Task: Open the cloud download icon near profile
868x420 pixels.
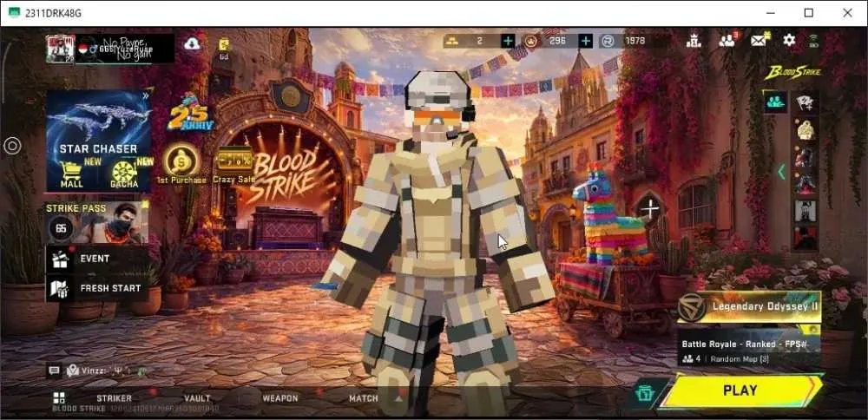Action: (192, 43)
